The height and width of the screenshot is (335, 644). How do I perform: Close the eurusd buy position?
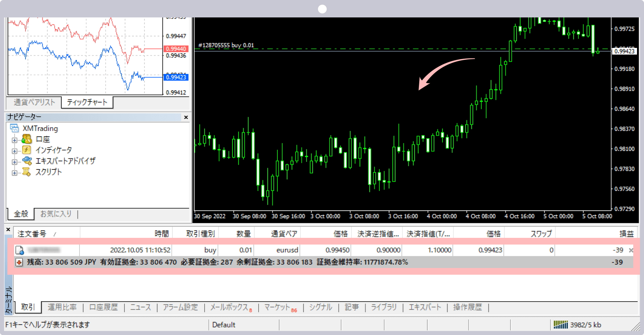[x=631, y=250]
